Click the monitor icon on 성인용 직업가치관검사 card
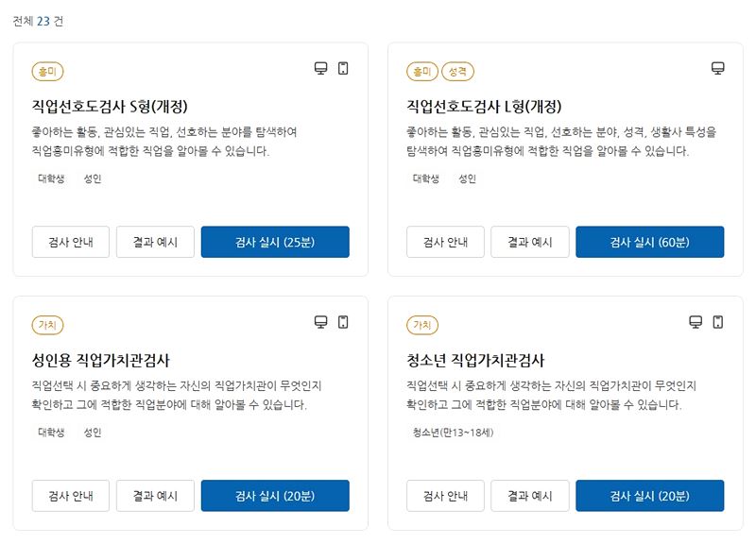Screen dimensions: 756x544 coord(318,322)
